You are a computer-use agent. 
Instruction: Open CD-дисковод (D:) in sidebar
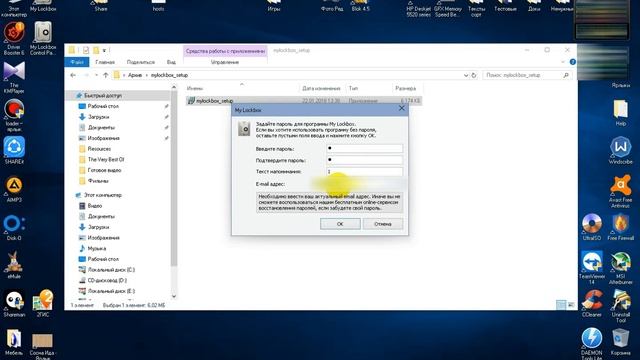point(107,280)
